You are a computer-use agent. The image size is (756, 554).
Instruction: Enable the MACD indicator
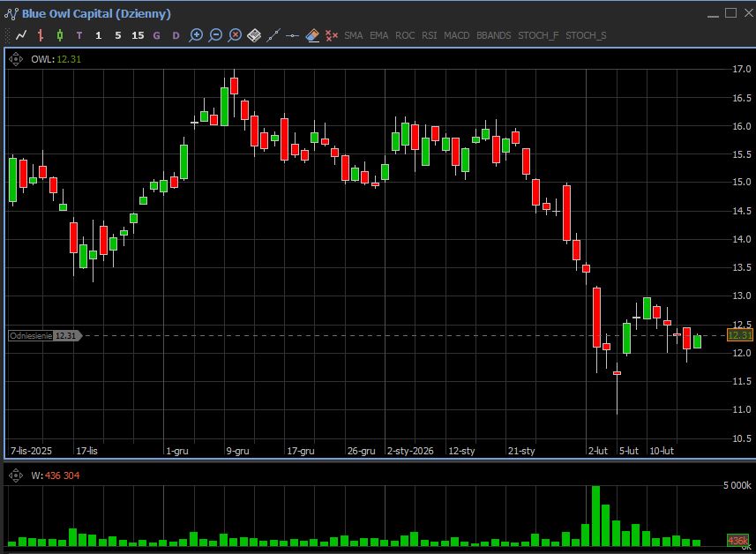tap(457, 35)
